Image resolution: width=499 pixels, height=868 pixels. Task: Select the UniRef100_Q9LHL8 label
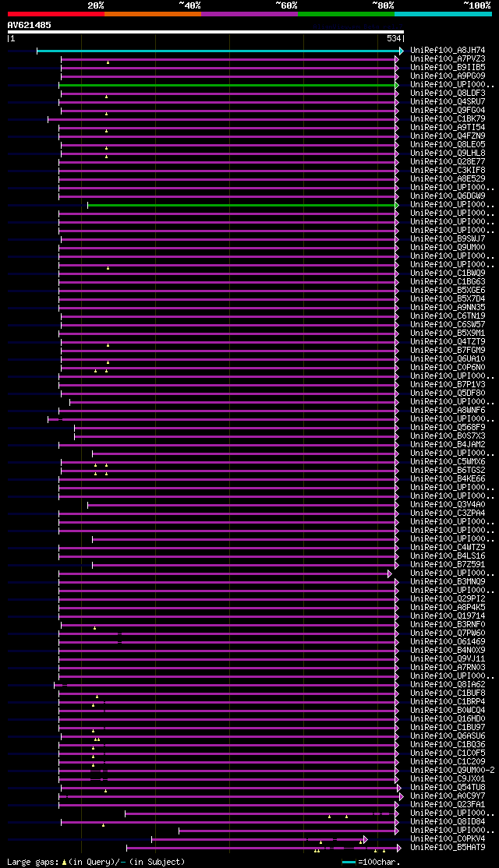(x=448, y=153)
